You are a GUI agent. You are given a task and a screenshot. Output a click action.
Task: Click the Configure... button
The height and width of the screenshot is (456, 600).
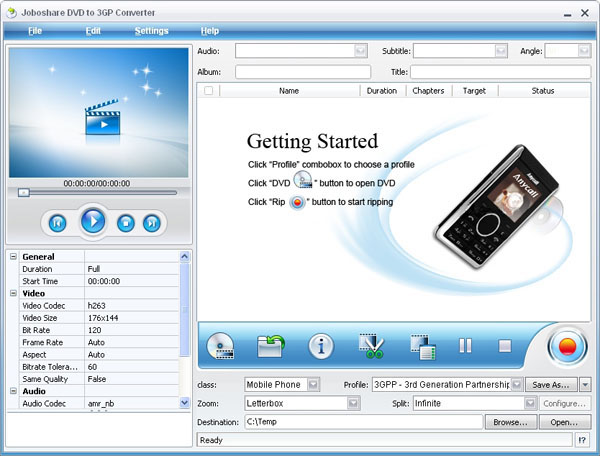(564, 403)
